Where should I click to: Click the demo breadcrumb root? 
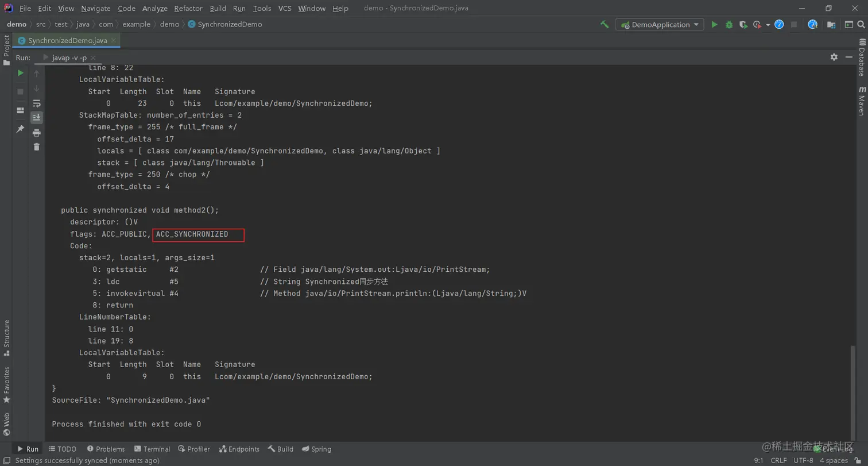[17, 24]
